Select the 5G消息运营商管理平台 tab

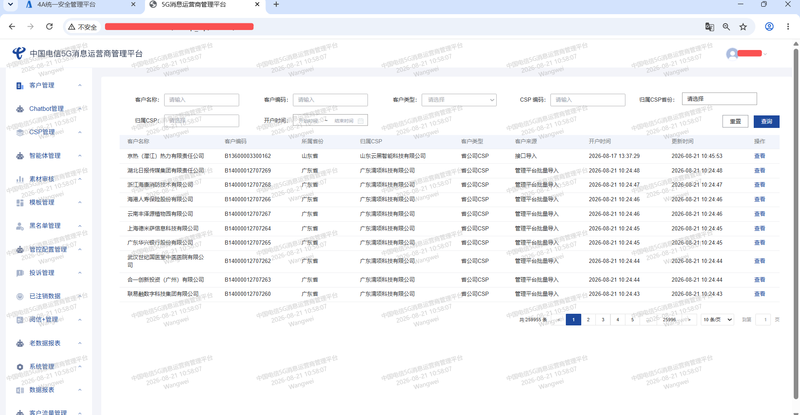tap(204, 5)
